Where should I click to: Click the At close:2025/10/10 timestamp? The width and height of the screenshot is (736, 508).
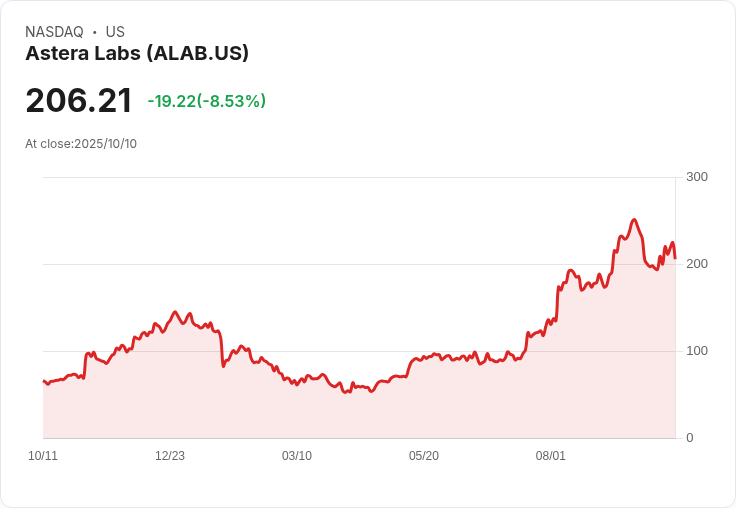coord(81,144)
